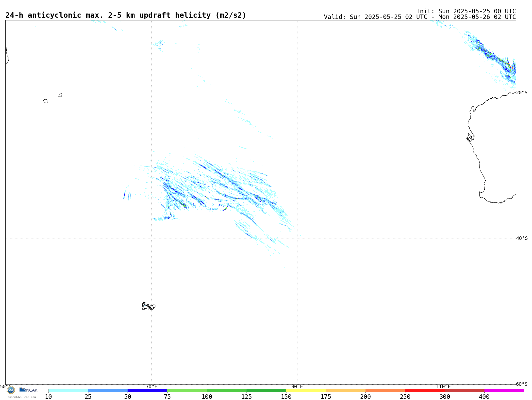Click the NSF logo icon
Viewport: 532px width, 400px height.
11,390
